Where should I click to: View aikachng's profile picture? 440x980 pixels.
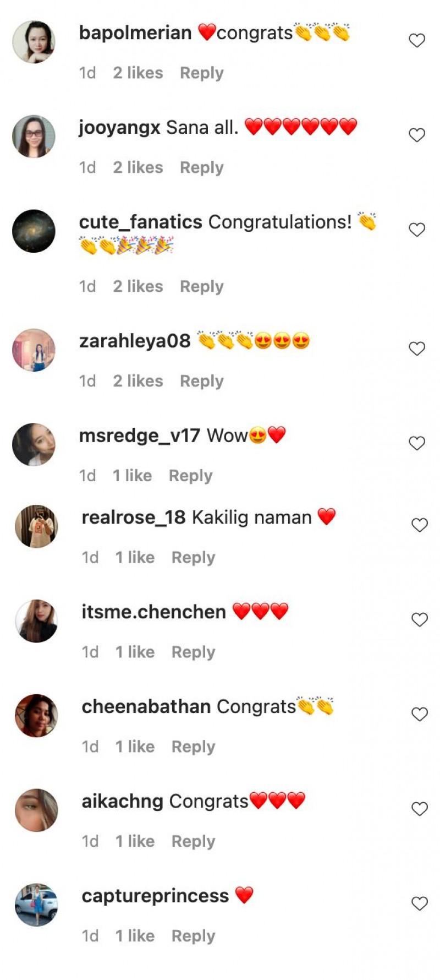[x=36, y=810]
